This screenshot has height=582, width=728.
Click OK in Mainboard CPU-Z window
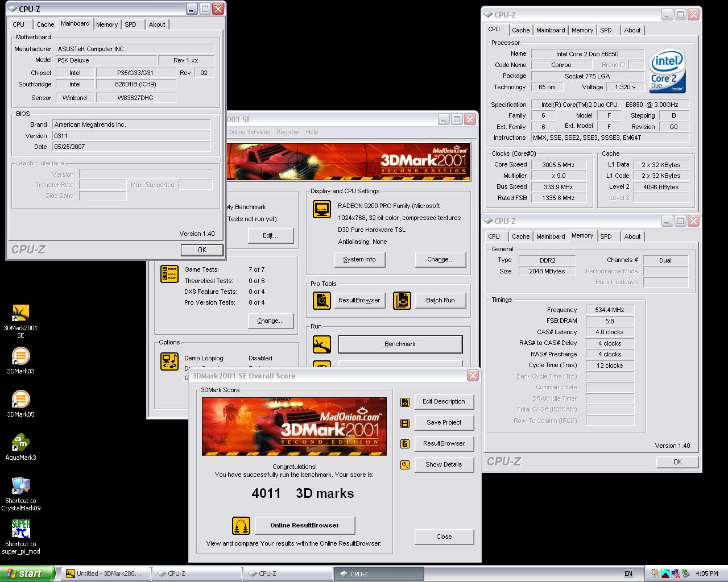[x=202, y=250]
